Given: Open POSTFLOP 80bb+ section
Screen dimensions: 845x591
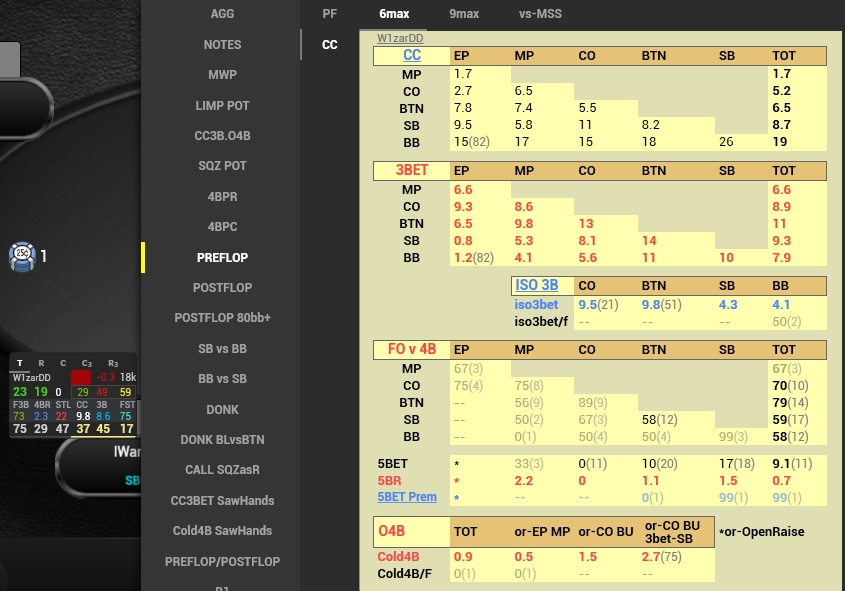Looking at the screenshot, I should [x=222, y=318].
